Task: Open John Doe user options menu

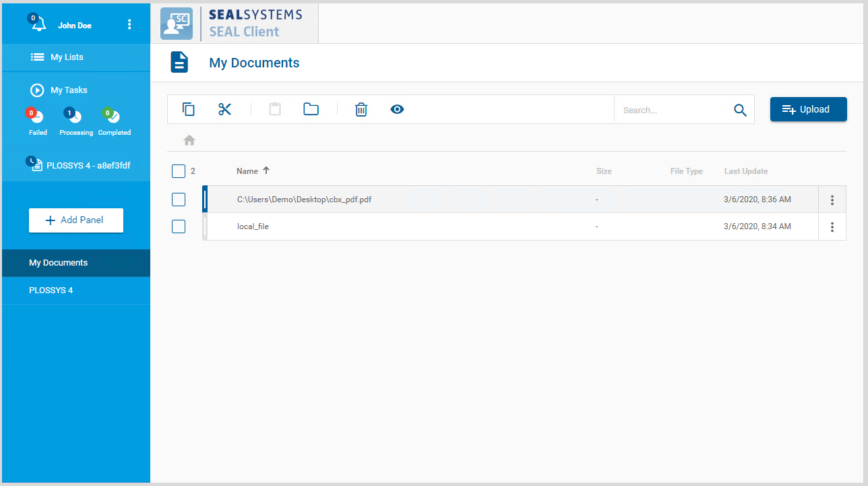Action: (x=129, y=25)
